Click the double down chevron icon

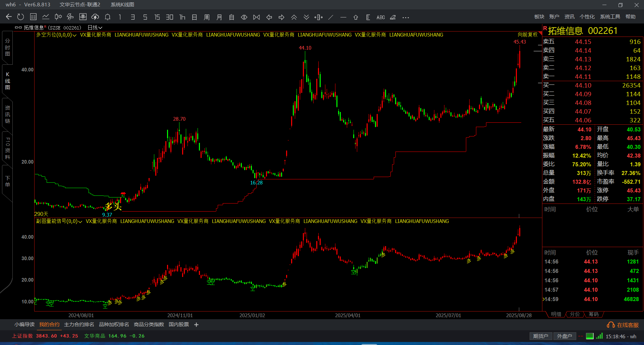(306, 17)
